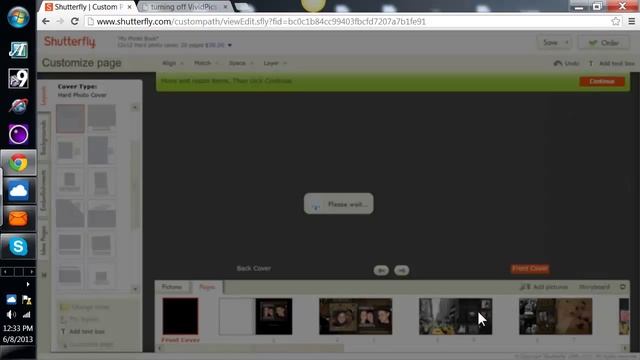Choose the second layout thumbnail in top row
640x360 pixels.
tap(102, 118)
